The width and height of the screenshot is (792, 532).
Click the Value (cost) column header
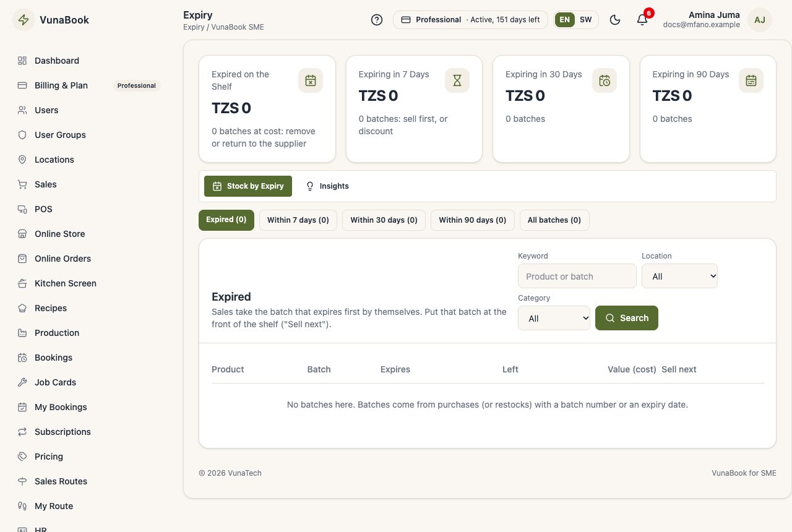click(632, 369)
